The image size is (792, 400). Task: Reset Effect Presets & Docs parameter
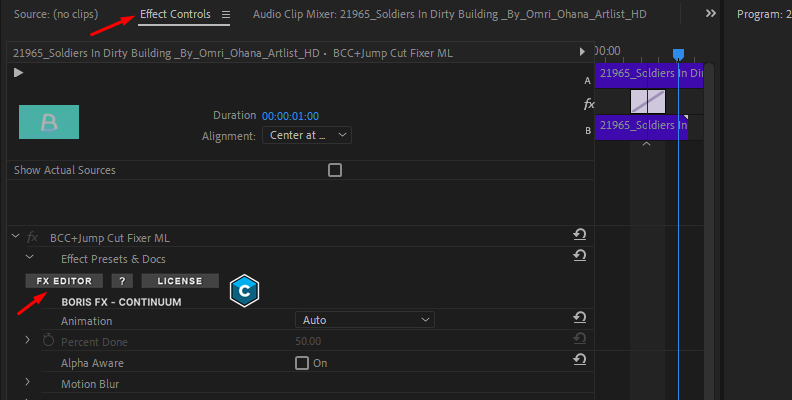coord(579,256)
